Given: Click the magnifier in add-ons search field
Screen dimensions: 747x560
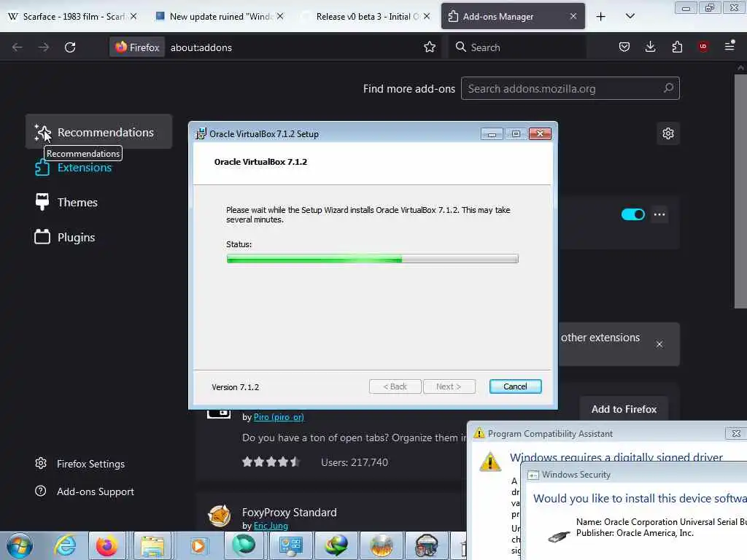Looking at the screenshot, I should tap(668, 88).
